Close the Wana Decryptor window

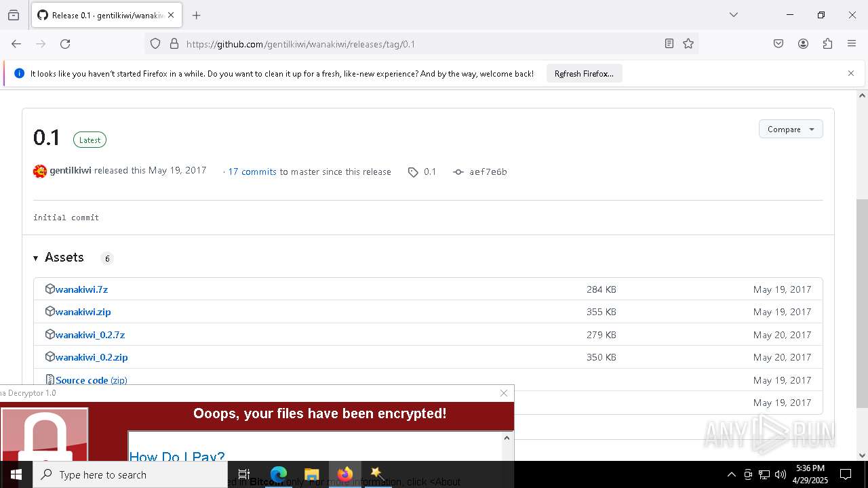pos(503,393)
